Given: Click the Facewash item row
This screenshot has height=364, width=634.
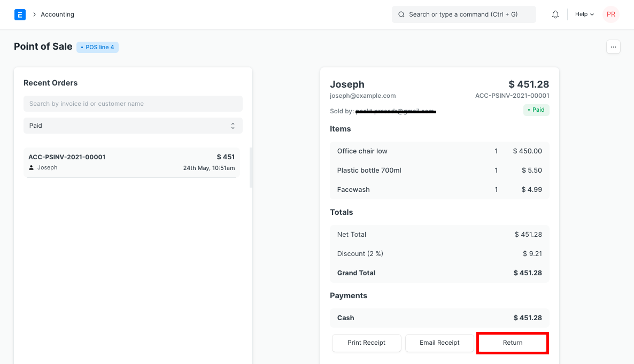Looking at the screenshot, I should [439, 189].
